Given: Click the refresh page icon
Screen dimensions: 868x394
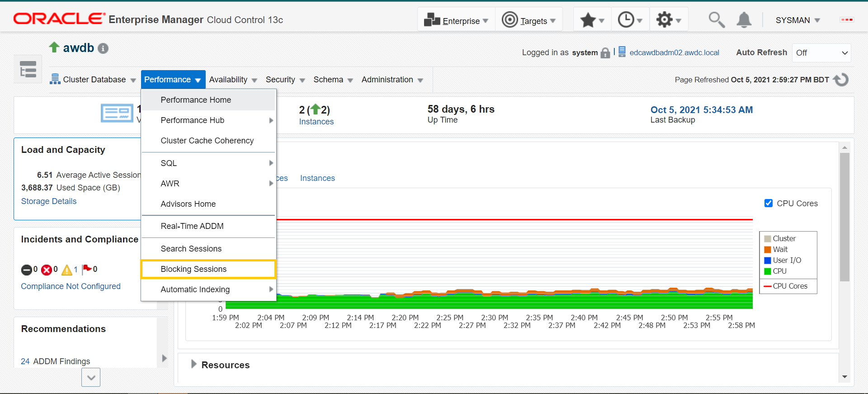Looking at the screenshot, I should click(x=841, y=80).
